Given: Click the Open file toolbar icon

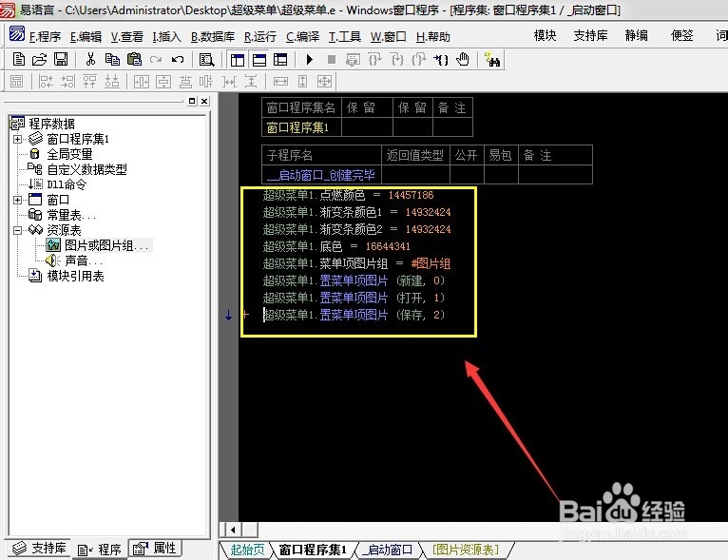Looking at the screenshot, I should (x=40, y=60).
